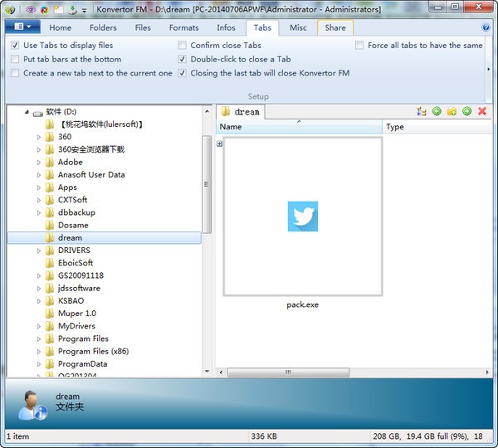Expand the DRIVERS folder node

(39, 251)
